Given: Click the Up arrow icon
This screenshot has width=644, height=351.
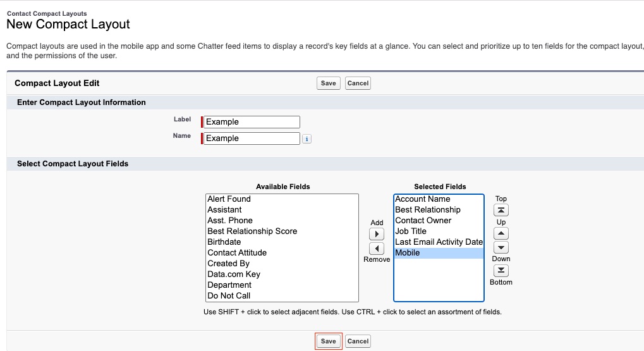Looking at the screenshot, I should 501,233.
